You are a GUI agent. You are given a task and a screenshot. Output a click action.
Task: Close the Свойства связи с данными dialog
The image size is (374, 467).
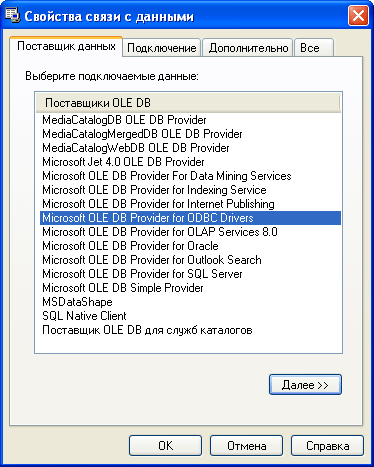tap(358, 16)
